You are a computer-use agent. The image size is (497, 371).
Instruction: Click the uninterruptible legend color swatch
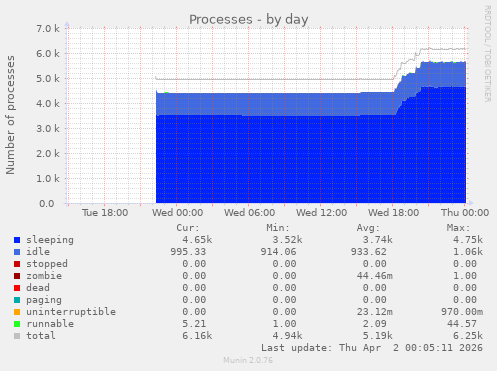(17, 312)
